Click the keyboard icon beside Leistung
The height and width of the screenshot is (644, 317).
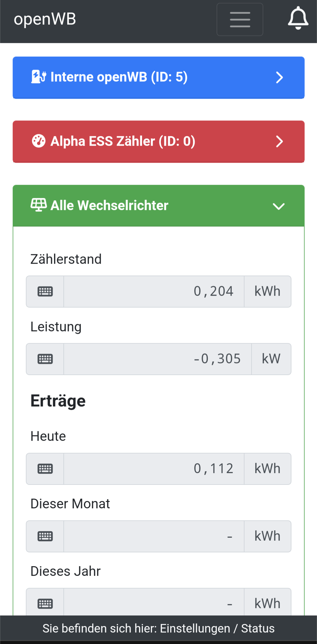45,359
